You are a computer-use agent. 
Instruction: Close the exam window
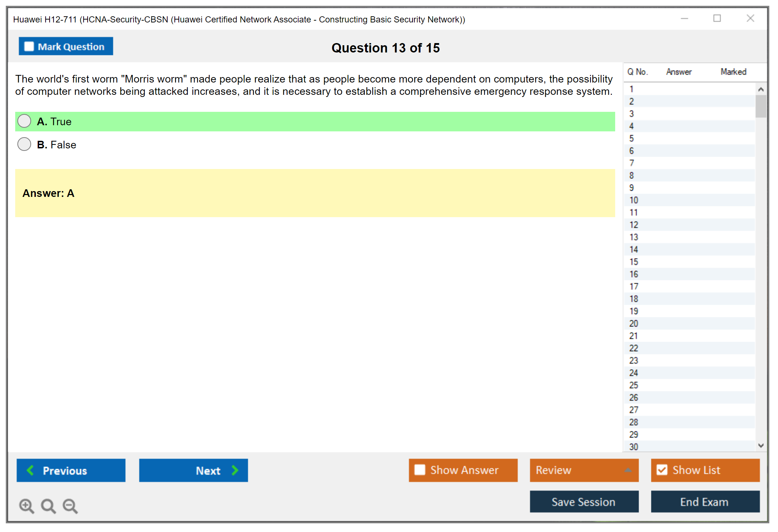tap(750, 18)
